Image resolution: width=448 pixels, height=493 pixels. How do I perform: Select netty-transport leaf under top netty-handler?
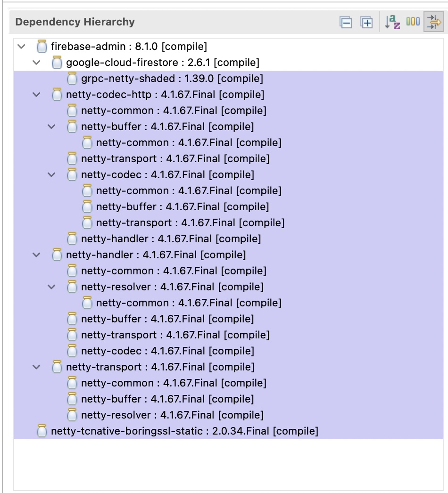click(x=175, y=335)
